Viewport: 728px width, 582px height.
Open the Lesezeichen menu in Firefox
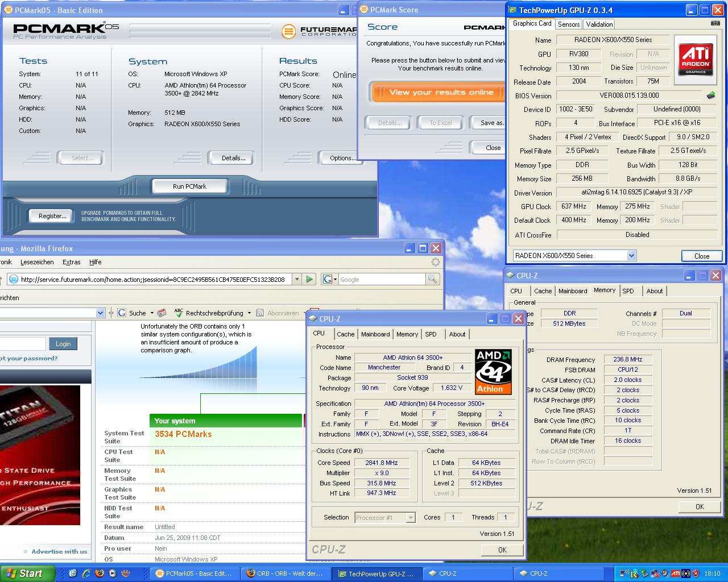click(x=37, y=262)
